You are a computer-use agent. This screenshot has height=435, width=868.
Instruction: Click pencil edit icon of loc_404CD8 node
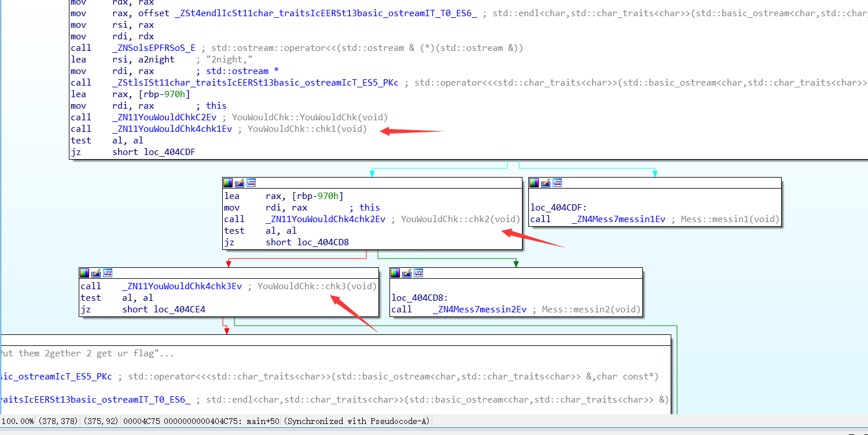(407, 273)
